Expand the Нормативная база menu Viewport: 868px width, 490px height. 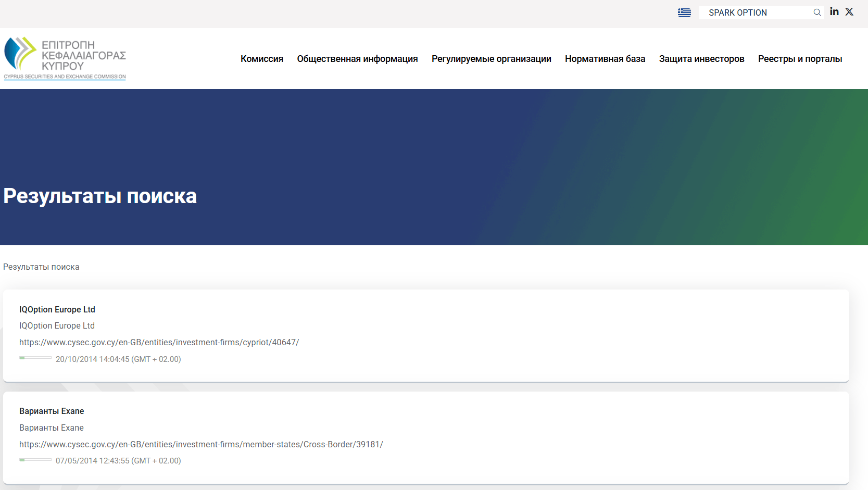pyautogui.click(x=605, y=59)
